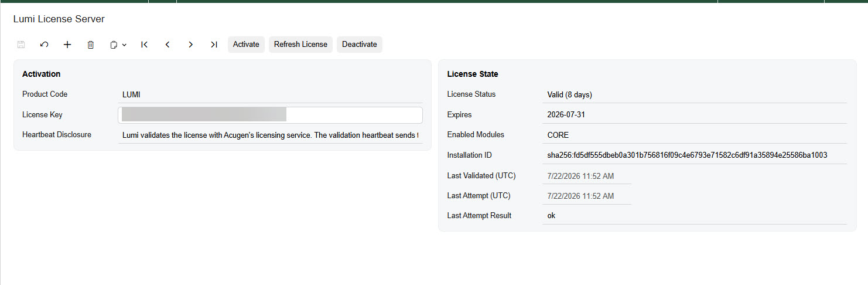868x285 pixels.
Task: Click the Undo/Cancel changes icon
Action: click(x=44, y=45)
